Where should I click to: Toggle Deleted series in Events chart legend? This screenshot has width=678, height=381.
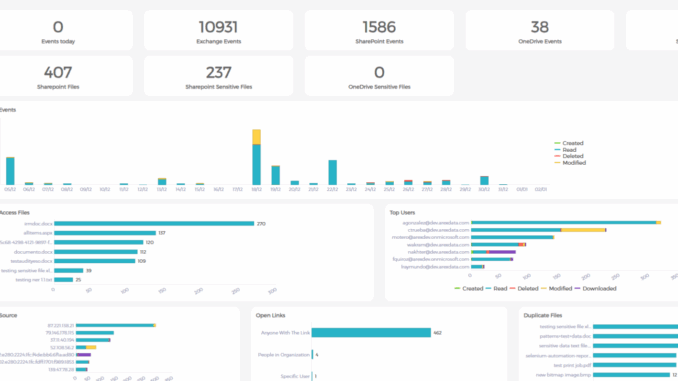click(569, 156)
